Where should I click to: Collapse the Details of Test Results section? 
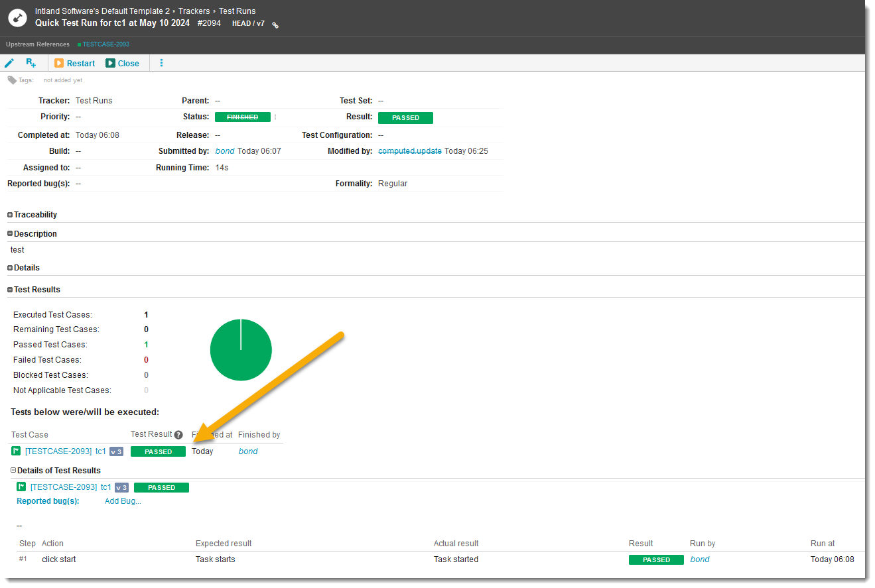(x=13, y=470)
